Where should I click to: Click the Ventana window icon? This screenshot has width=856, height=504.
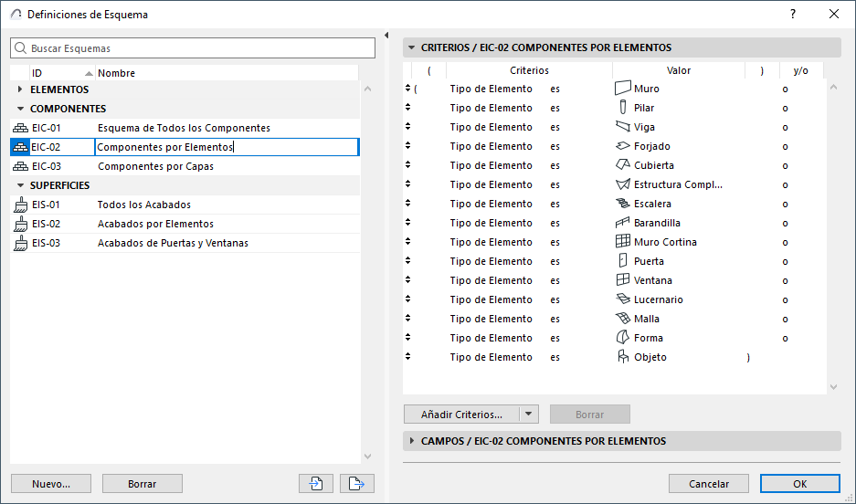point(623,280)
